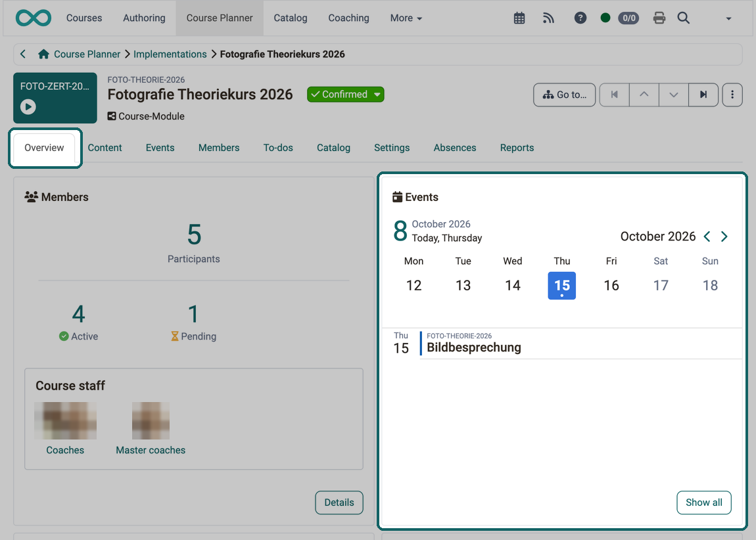The image size is (756, 540).
Task: Open the three-dot more actions menu
Action: [732, 95]
